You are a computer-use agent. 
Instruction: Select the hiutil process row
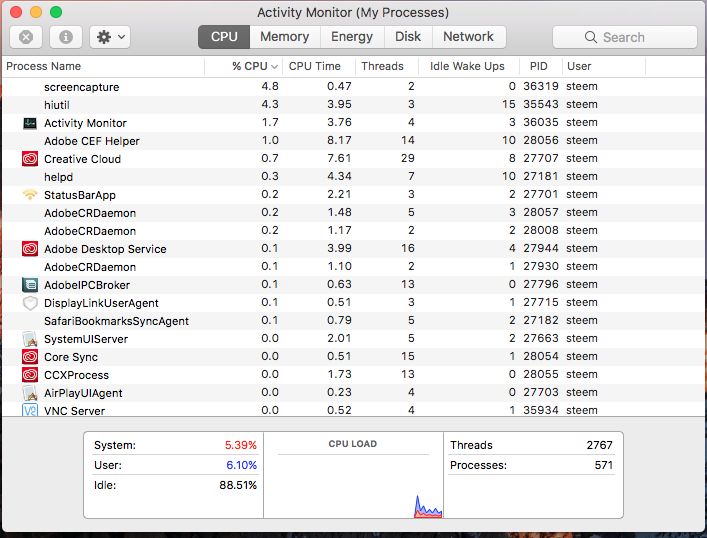coord(354,105)
